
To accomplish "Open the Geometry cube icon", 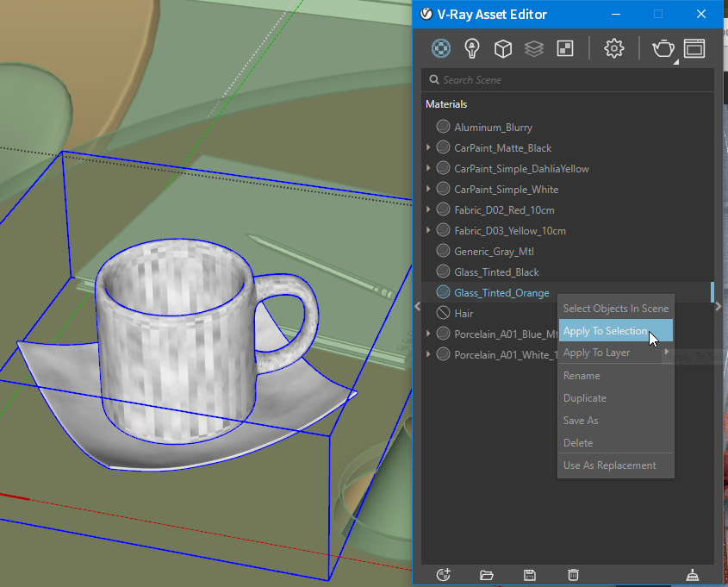I will pyautogui.click(x=503, y=48).
